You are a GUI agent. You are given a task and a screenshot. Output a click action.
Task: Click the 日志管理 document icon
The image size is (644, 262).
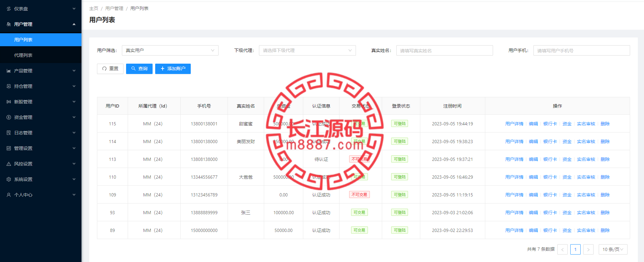click(9, 133)
